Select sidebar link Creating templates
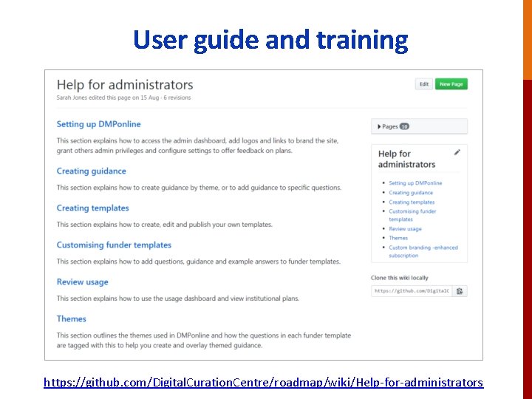Screen dimensions: 532x399 412,202
